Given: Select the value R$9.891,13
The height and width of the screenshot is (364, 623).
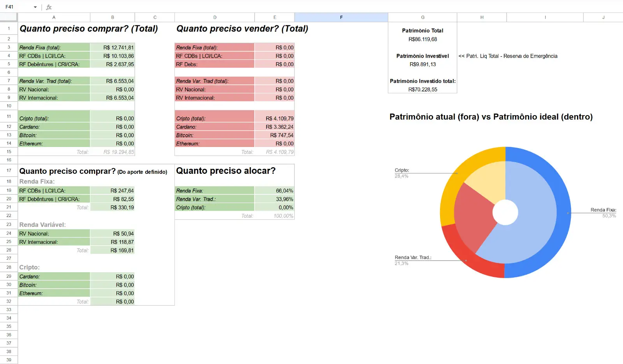Looking at the screenshot, I should click(x=422, y=65).
